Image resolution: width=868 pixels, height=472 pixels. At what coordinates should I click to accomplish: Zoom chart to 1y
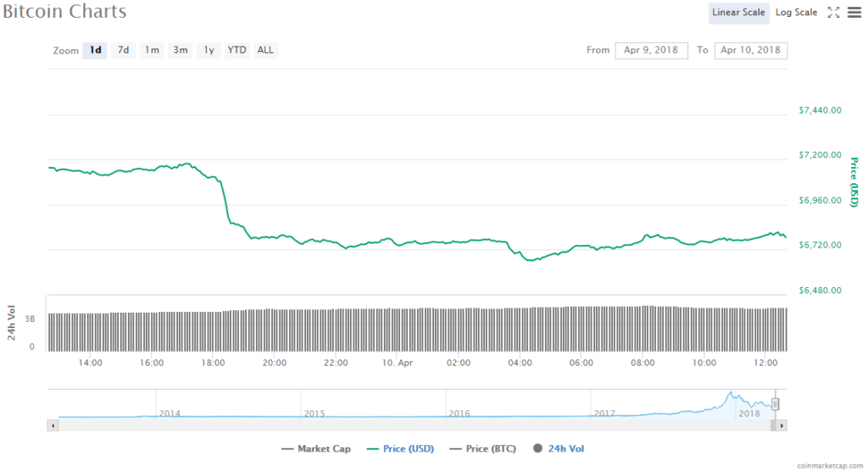[x=209, y=50]
